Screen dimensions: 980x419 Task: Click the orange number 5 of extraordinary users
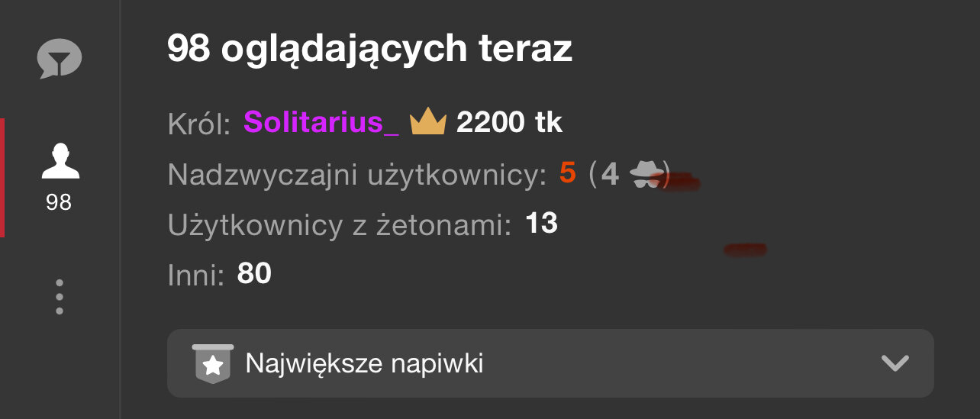[567, 173]
